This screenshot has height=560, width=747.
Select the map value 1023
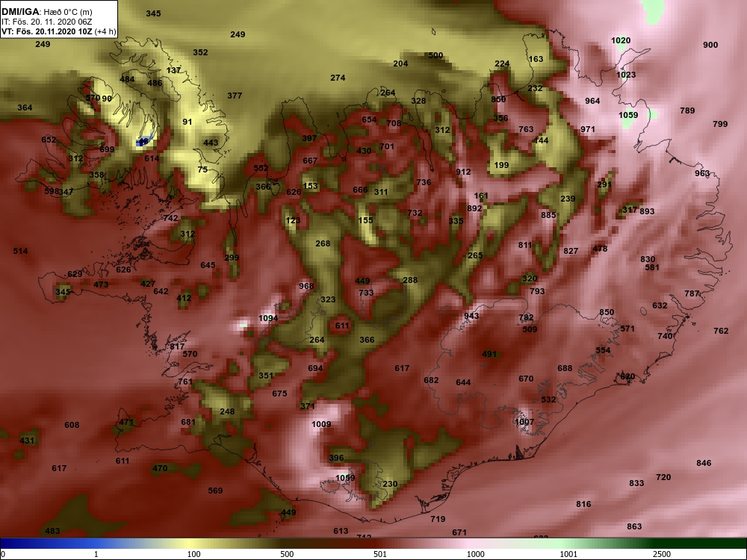click(x=626, y=75)
